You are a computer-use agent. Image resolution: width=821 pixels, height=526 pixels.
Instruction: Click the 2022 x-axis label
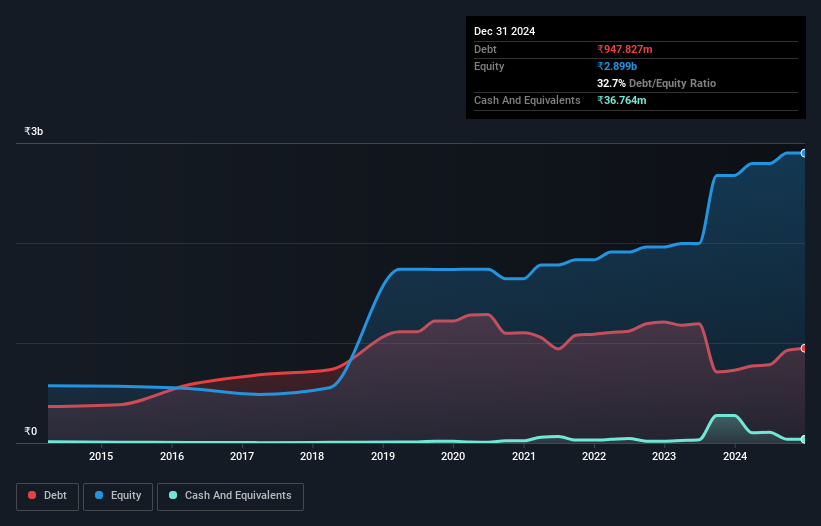click(x=594, y=456)
